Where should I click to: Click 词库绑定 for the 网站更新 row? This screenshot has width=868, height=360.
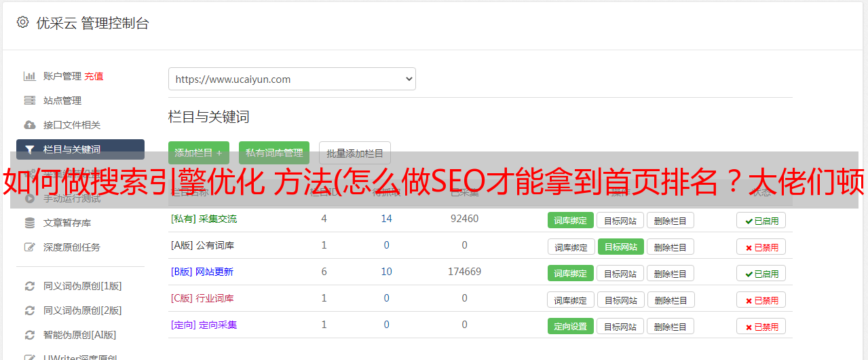571,273
